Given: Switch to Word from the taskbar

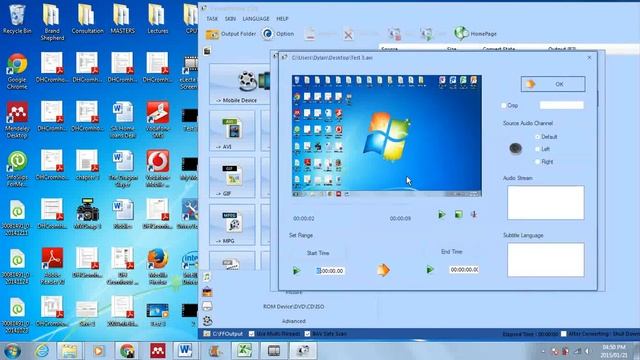Looking at the screenshot, I should click(x=185, y=351).
